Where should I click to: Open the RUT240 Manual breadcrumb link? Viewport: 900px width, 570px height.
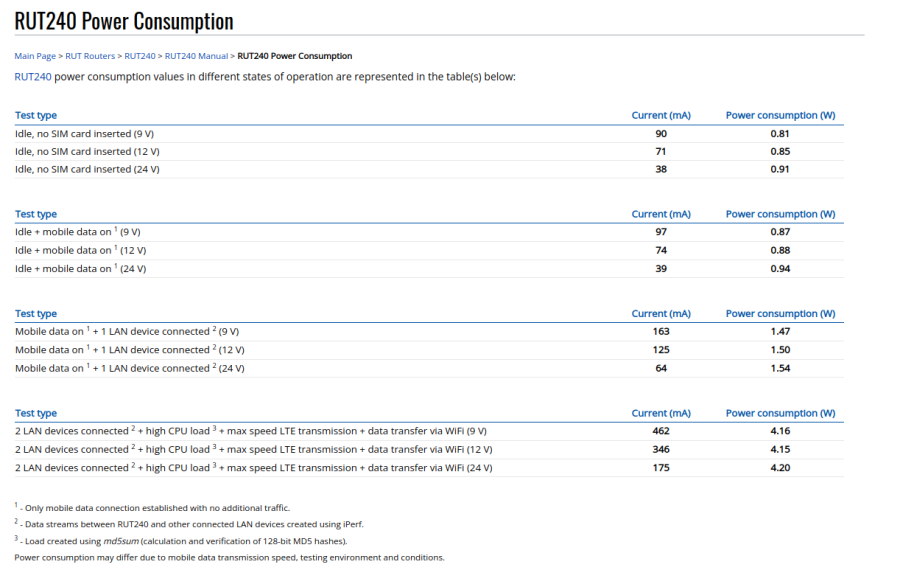(196, 56)
